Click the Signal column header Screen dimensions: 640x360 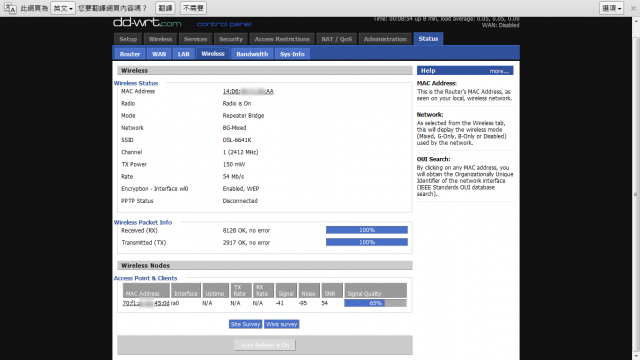pyautogui.click(x=286, y=291)
